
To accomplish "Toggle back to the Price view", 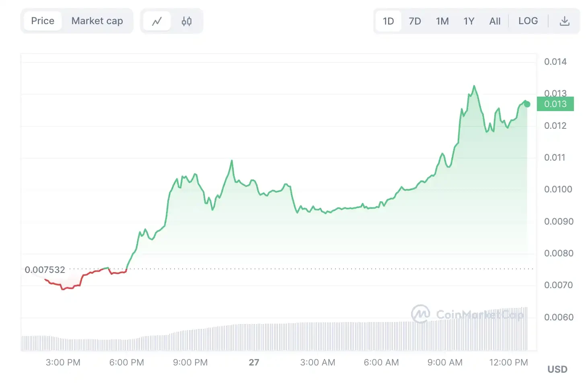I will [x=42, y=21].
